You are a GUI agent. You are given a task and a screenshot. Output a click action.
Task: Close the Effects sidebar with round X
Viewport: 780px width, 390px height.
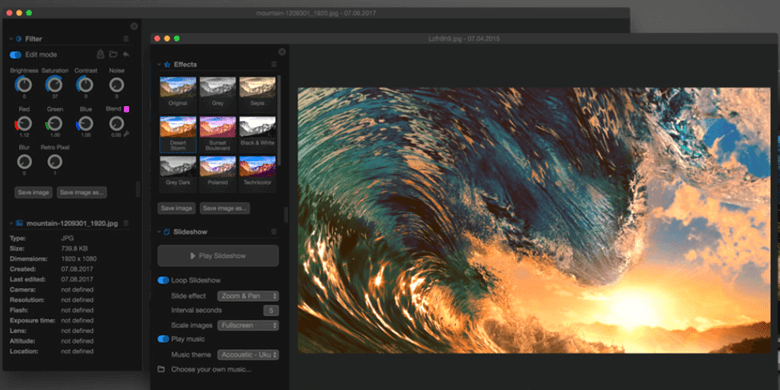pyautogui.click(x=282, y=52)
